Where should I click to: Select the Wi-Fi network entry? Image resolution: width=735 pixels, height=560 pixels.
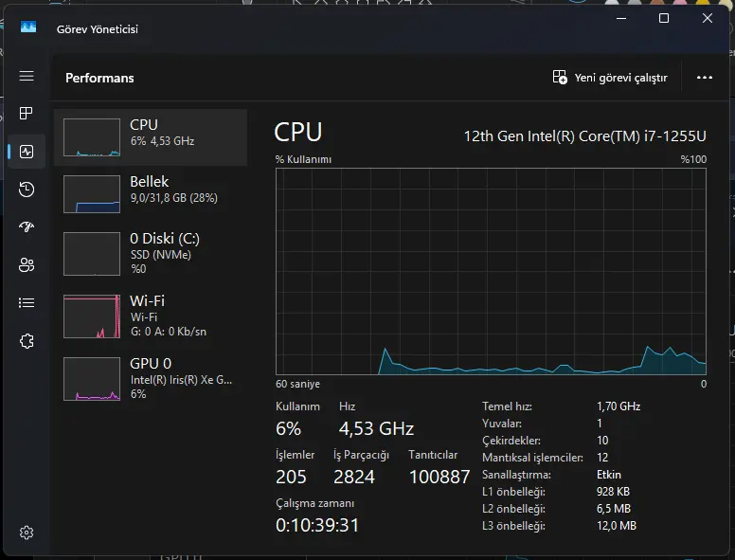151,316
